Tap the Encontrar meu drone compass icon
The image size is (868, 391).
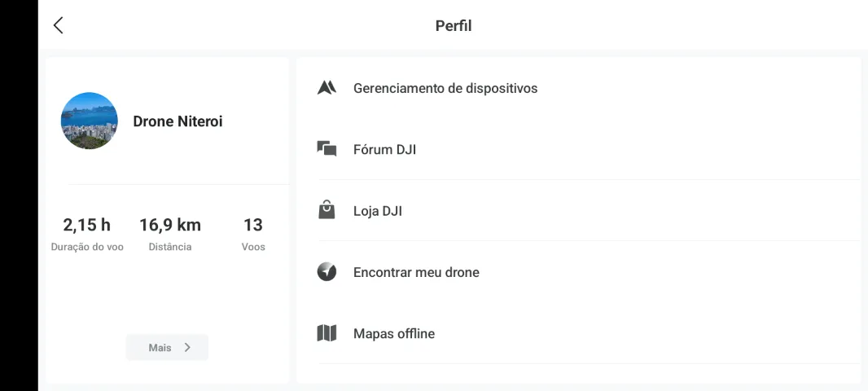pos(327,272)
